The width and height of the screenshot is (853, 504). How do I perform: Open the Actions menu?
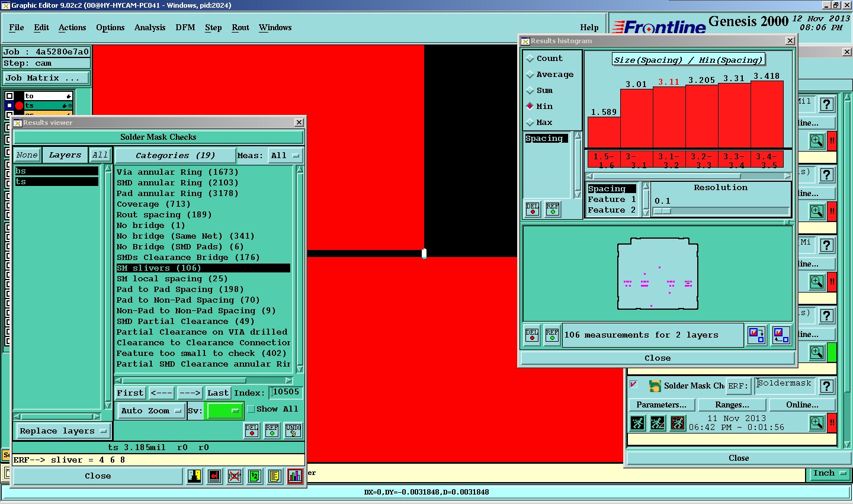pyautogui.click(x=72, y=28)
